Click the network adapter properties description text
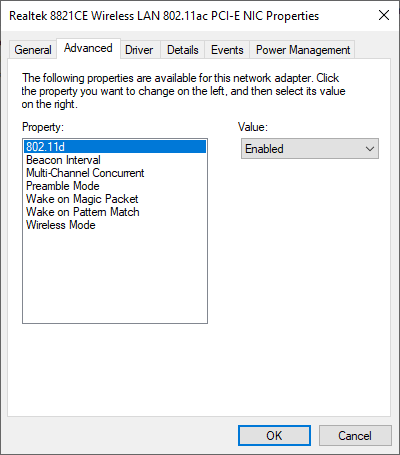Screen dimensions: 400x455 (x=183, y=91)
